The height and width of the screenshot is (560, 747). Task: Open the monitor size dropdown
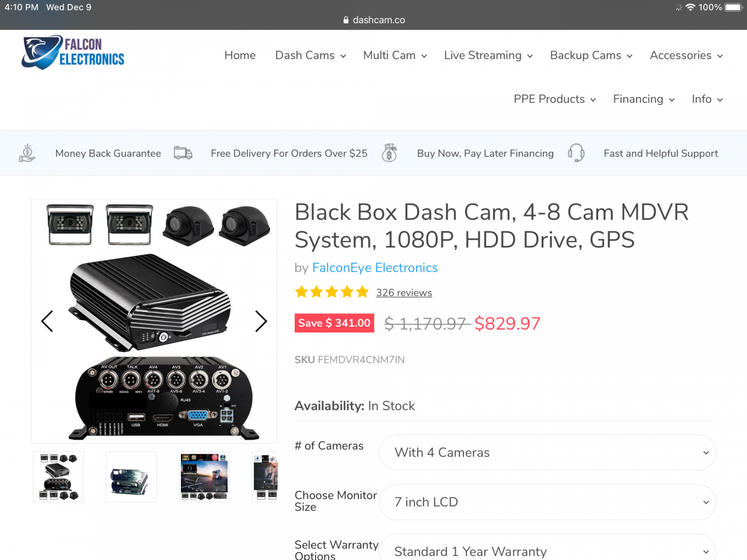[547, 502]
